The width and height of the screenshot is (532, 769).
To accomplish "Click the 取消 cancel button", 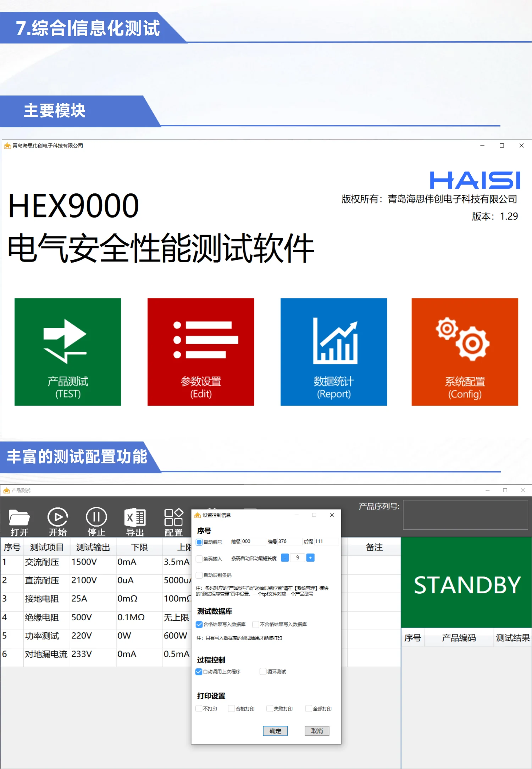I will tap(317, 731).
